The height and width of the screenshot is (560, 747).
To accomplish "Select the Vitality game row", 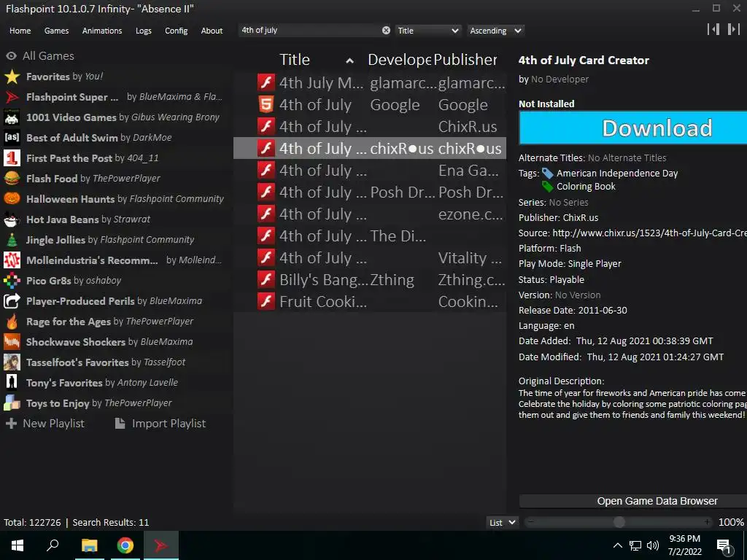I will pos(370,257).
